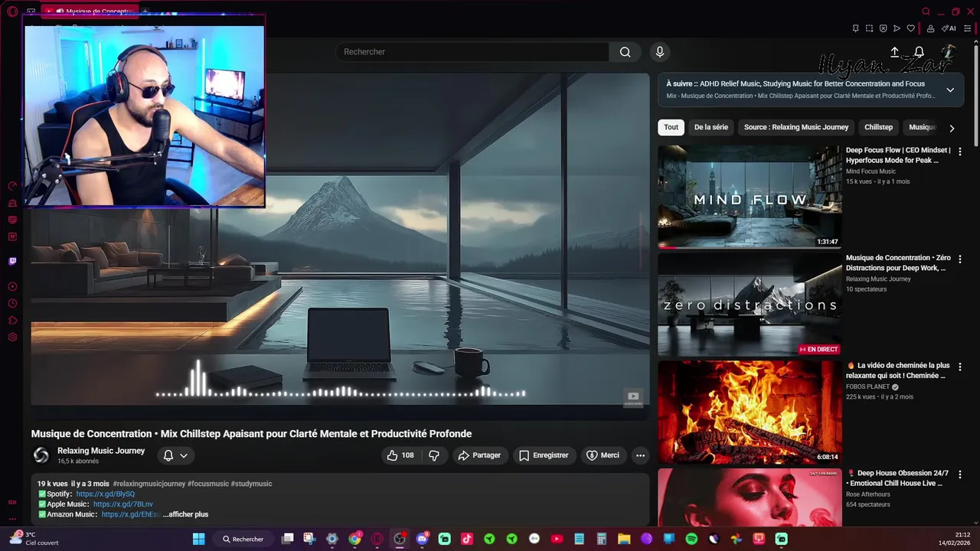Open the Relaxing Music Journey channel avatar
980x551 pixels.
(41, 456)
